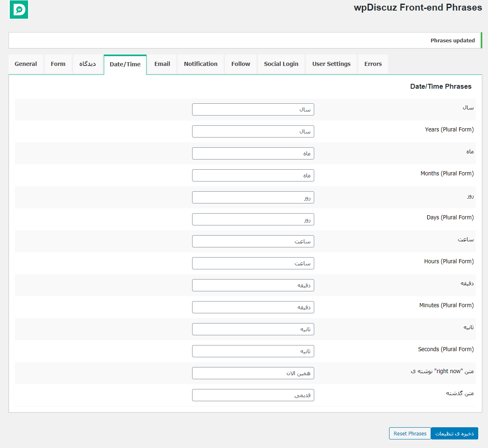Click the Months (Plural Form) label

[x=447, y=173]
